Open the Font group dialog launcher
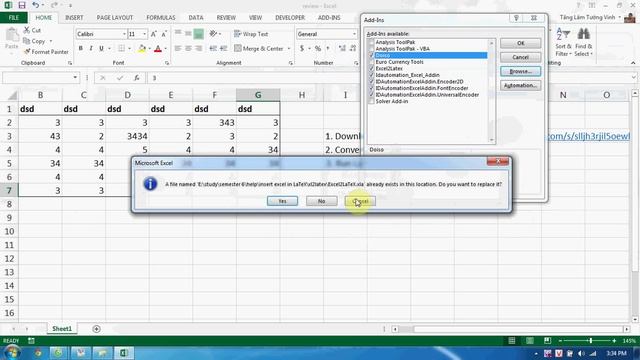Screen dimensions: 640x360 167,63
